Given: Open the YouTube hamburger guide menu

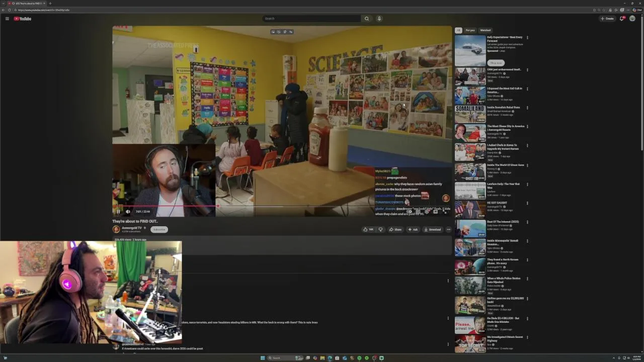Looking at the screenshot, I should (x=7, y=19).
